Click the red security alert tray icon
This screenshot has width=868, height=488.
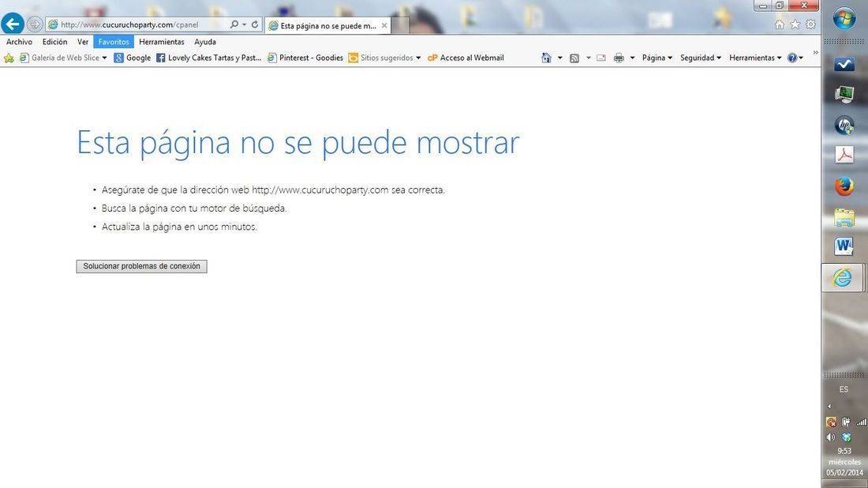click(x=831, y=422)
